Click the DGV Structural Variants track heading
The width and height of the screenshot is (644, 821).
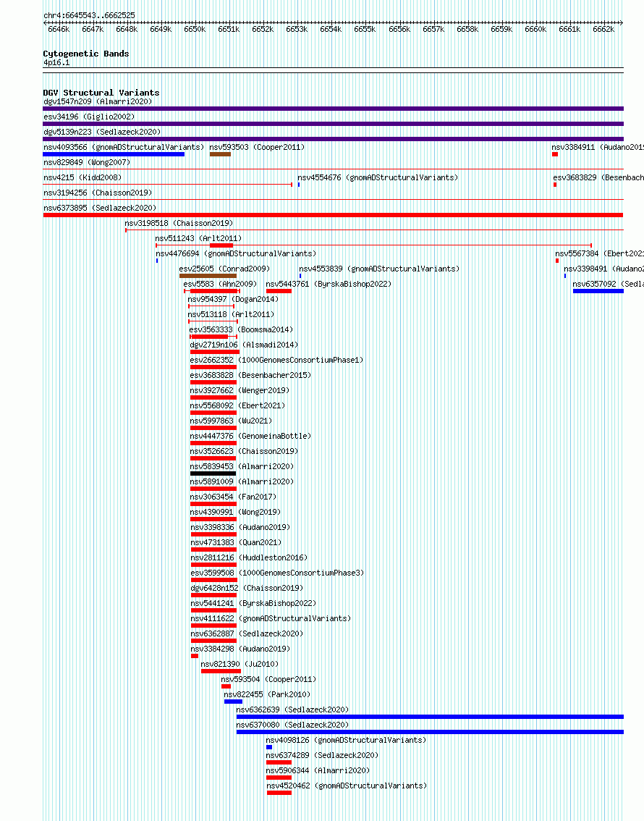[101, 93]
